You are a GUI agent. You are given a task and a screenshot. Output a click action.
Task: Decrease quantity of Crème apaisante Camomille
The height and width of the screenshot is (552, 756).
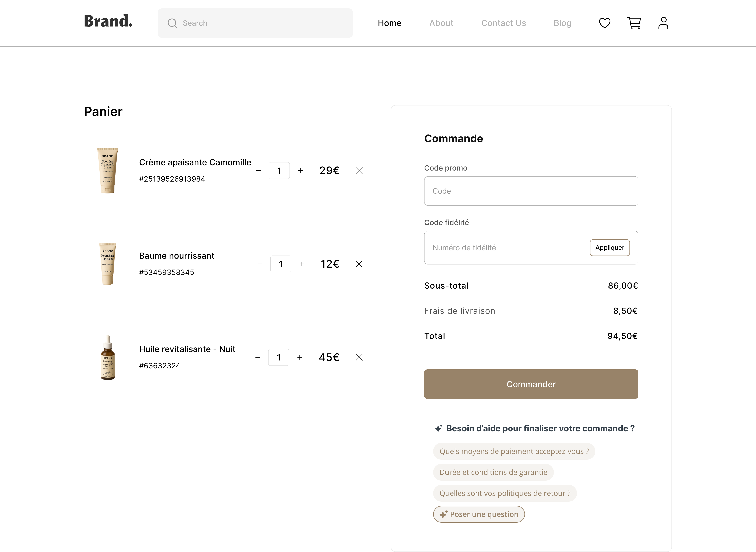(x=258, y=171)
